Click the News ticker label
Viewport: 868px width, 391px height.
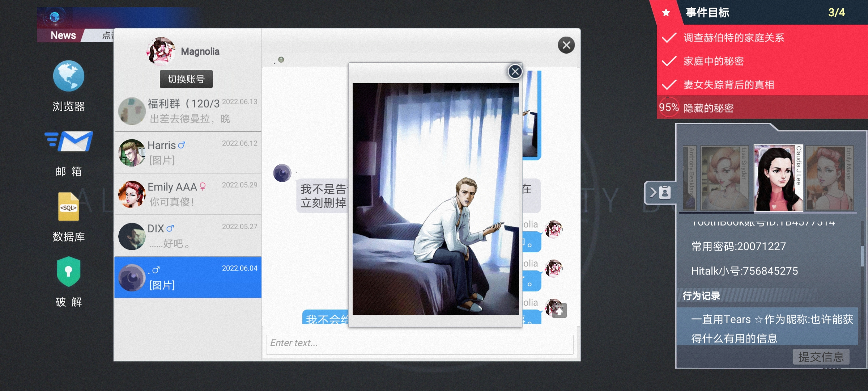coord(63,35)
